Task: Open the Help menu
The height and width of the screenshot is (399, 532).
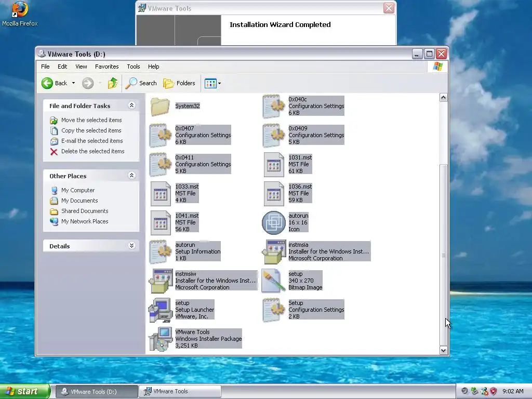Action: [x=153, y=66]
